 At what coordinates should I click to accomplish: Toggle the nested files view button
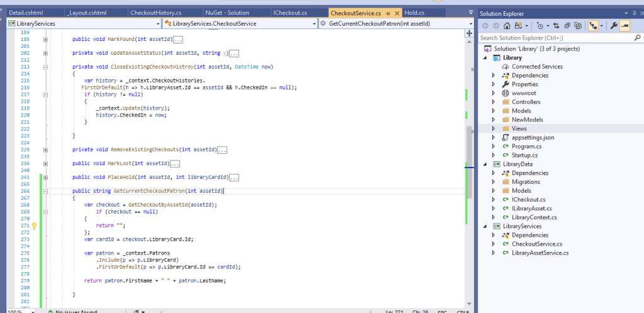[592, 26]
